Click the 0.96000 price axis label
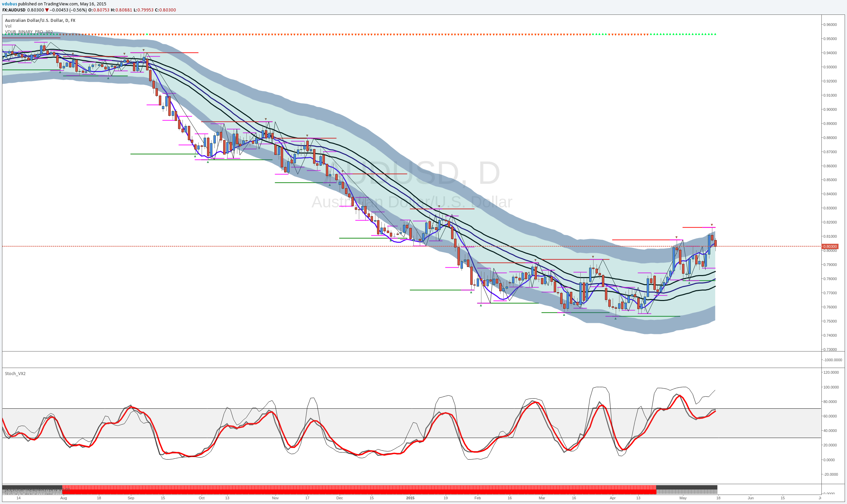Viewport: 847px width, 504px height. pyautogui.click(x=830, y=25)
